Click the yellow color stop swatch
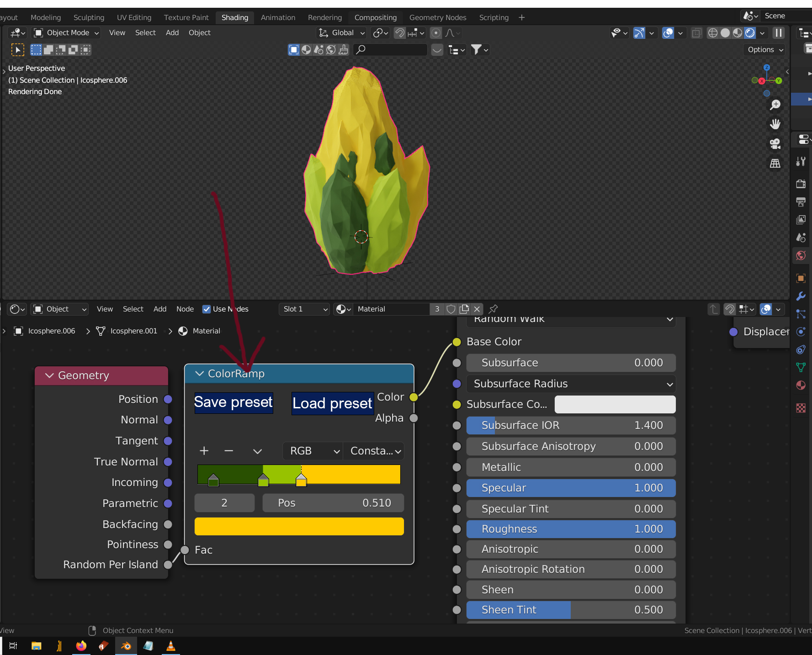Image resolution: width=812 pixels, height=655 pixels. [x=301, y=481]
